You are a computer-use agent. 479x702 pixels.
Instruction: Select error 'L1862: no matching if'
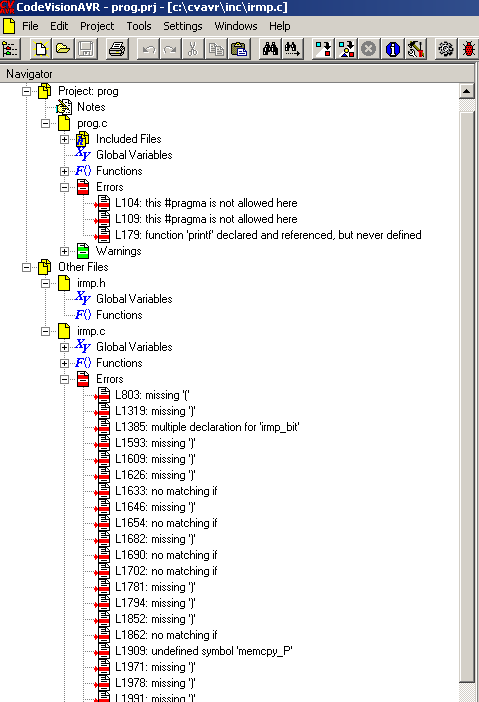click(x=166, y=635)
